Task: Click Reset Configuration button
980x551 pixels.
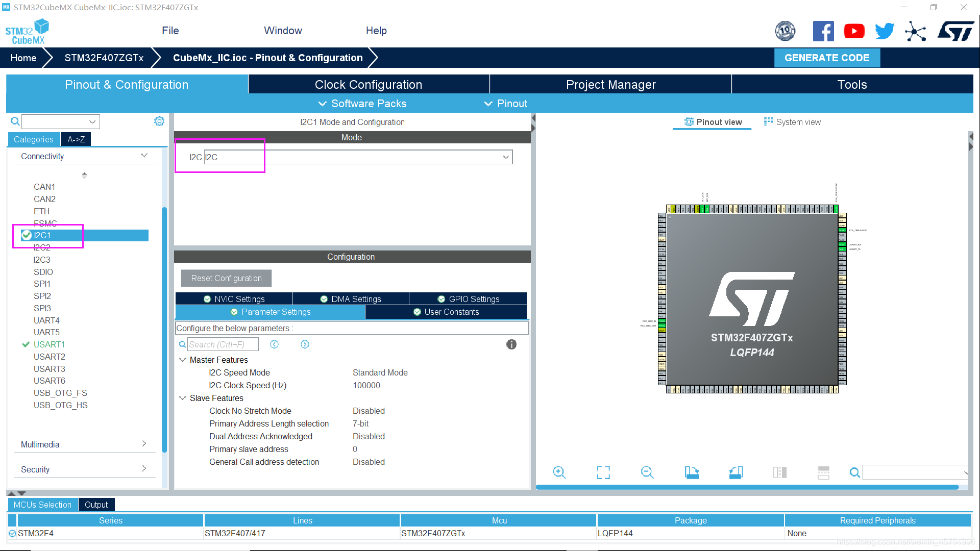Action: tap(226, 278)
